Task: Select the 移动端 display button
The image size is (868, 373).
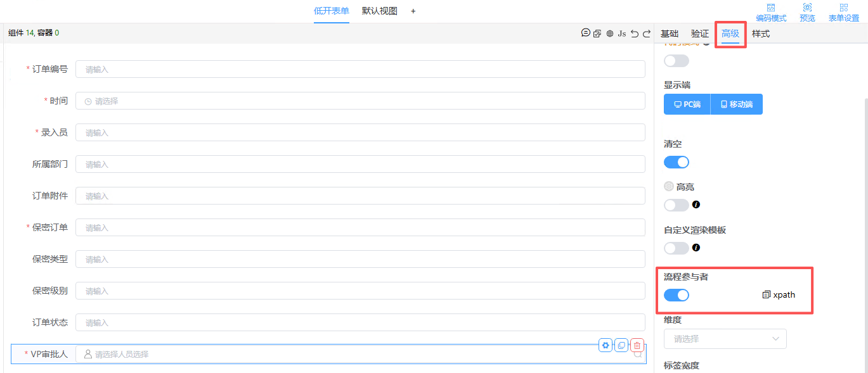Action: coord(737,104)
